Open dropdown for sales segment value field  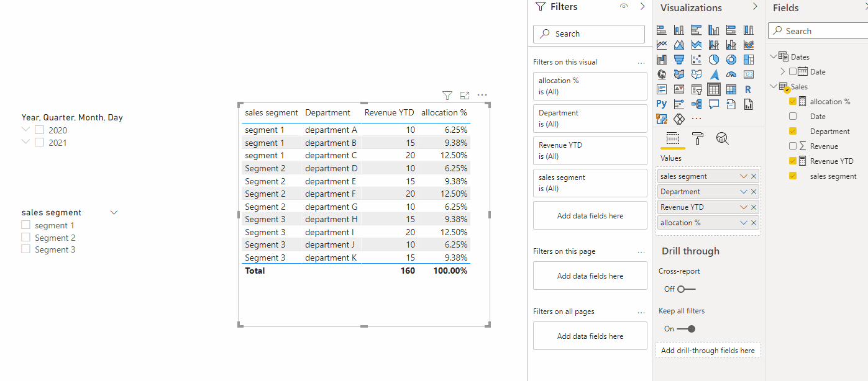point(744,176)
